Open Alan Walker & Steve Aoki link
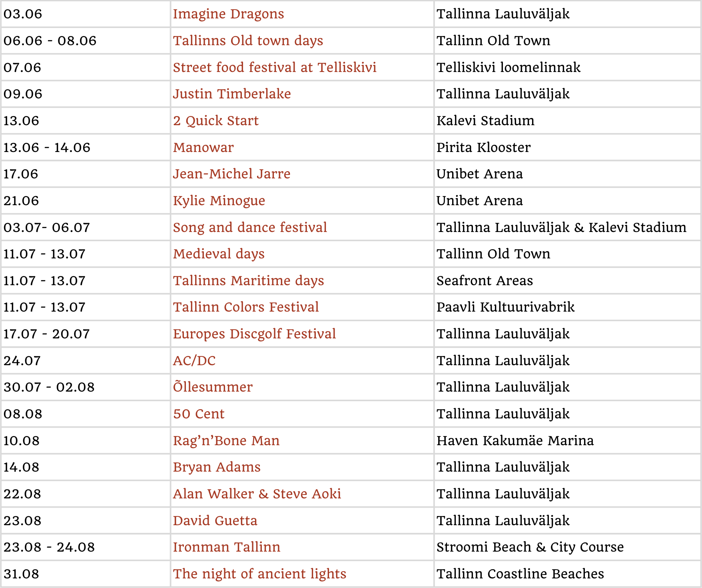702x588 pixels. 257,494
